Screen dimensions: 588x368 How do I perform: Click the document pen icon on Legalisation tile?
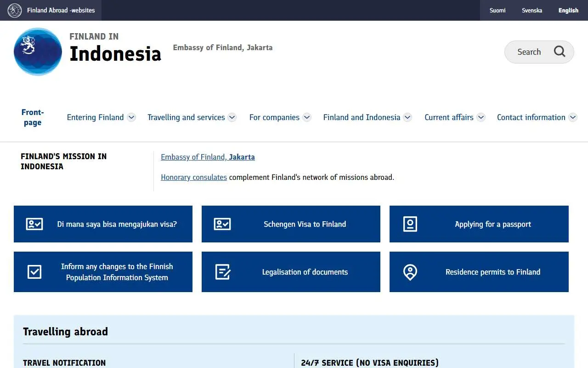coord(223,272)
